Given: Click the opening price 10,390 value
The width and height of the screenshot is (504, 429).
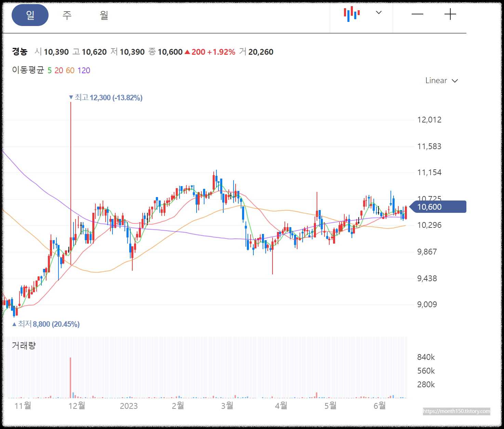Looking at the screenshot, I should pyautogui.click(x=56, y=52).
